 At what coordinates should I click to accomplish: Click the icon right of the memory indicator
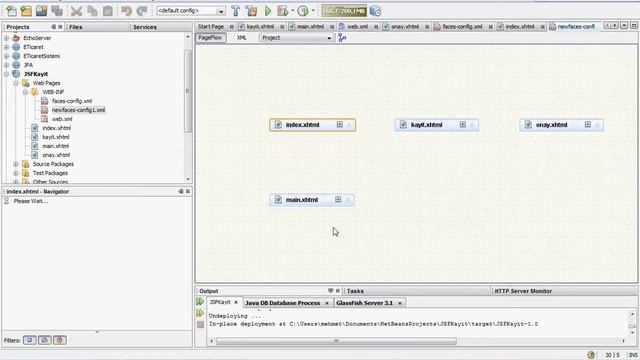[x=375, y=11]
